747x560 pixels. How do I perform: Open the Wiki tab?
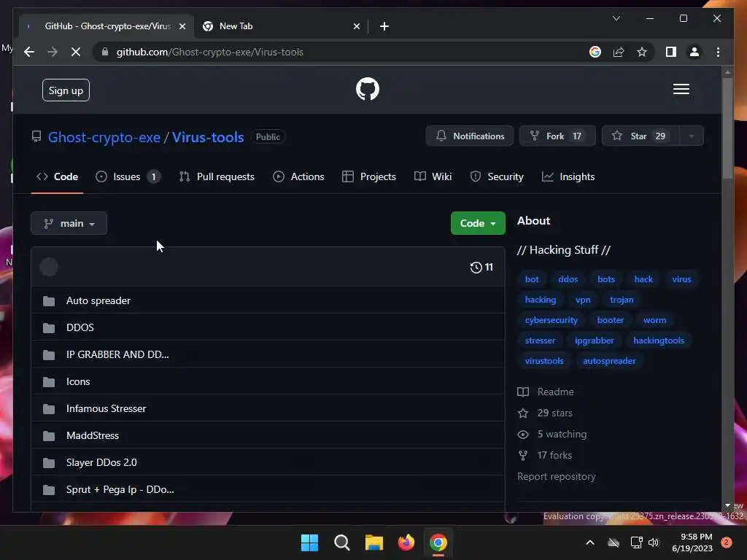[x=433, y=176]
